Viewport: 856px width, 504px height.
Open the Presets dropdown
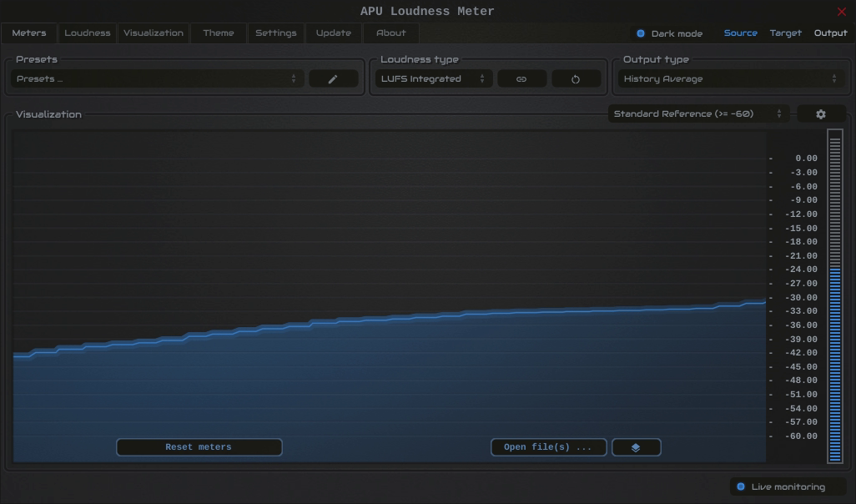pos(157,79)
